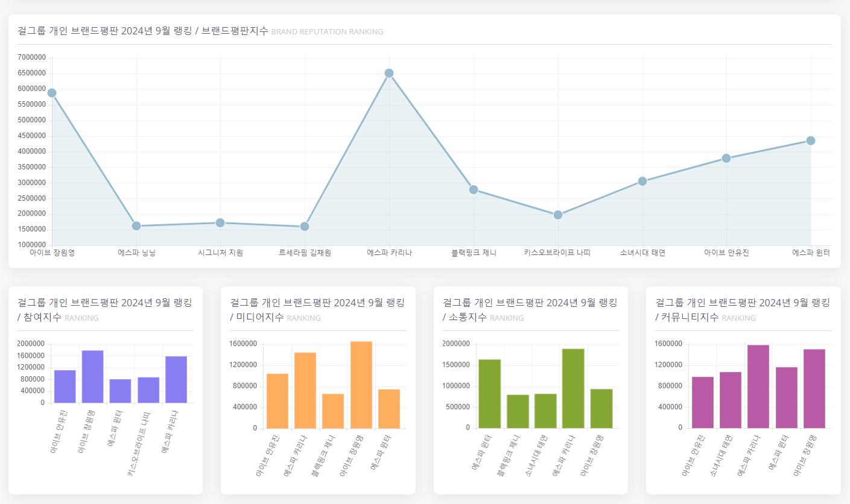Click the 아이브 장원영 x-axis label of the line chart
The width and height of the screenshot is (850, 504).
point(52,253)
